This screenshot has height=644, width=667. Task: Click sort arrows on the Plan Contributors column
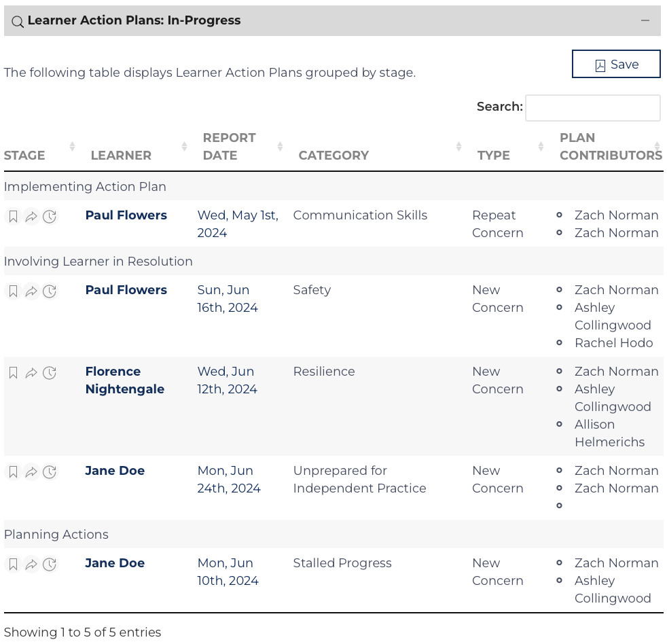[x=657, y=145]
